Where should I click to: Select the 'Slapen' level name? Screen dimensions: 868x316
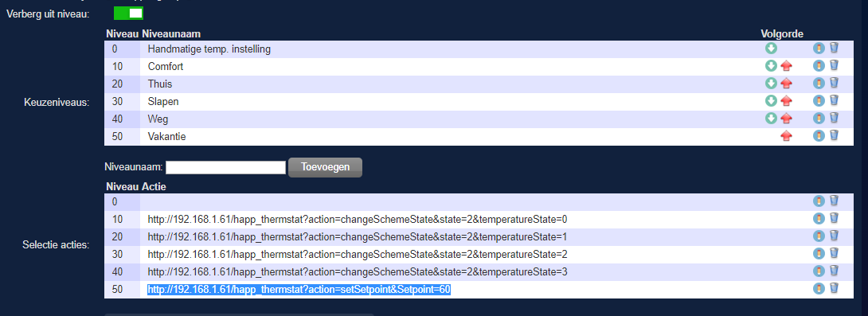coord(163,102)
